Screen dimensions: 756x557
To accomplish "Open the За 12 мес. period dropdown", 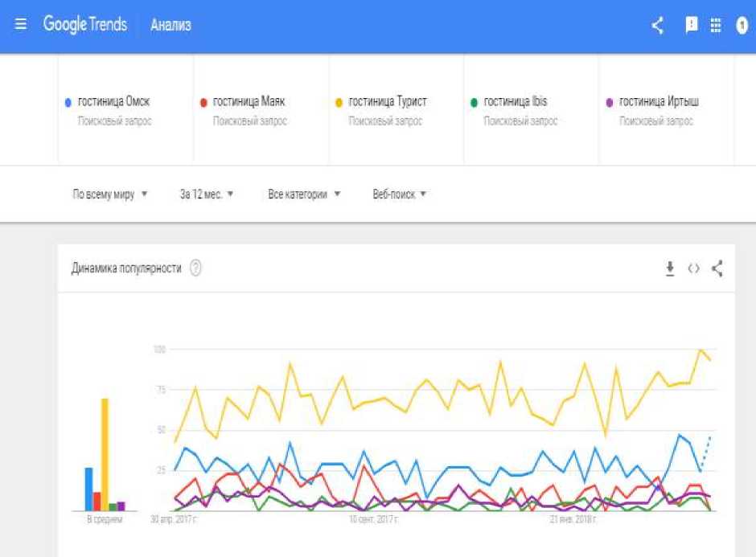I will pos(207,195).
